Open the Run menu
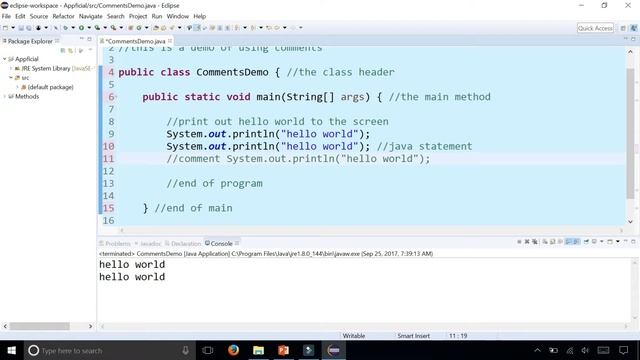 [x=157, y=16]
